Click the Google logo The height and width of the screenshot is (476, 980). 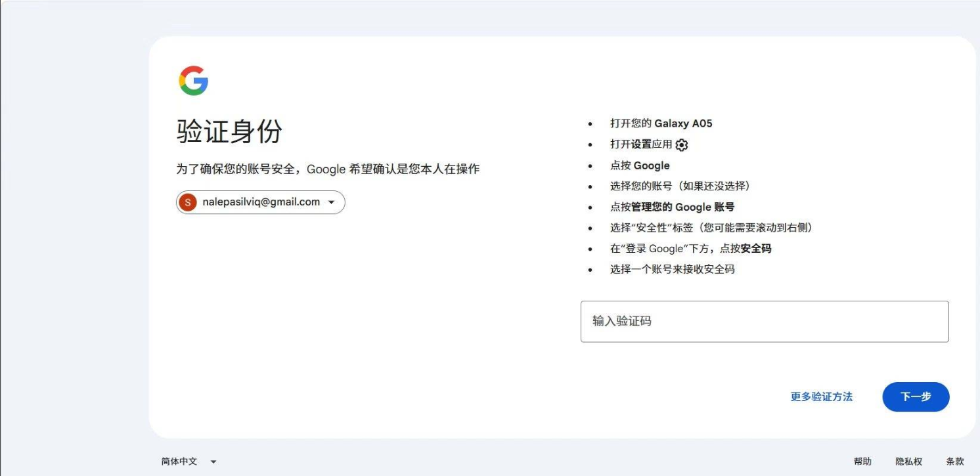pyautogui.click(x=194, y=81)
